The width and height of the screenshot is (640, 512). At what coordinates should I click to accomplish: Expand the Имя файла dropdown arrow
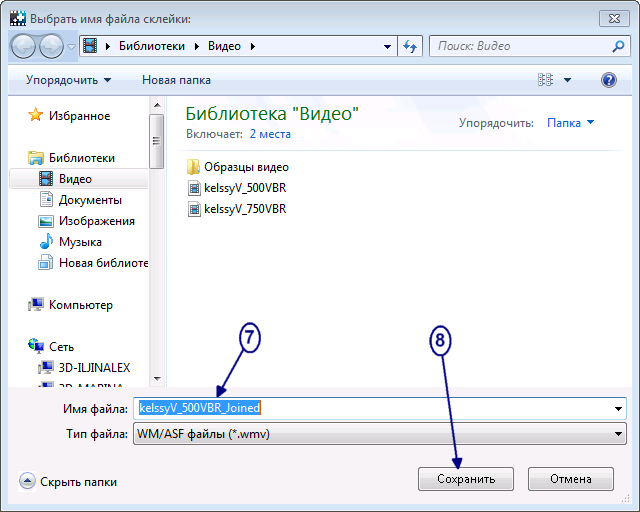coord(618,408)
